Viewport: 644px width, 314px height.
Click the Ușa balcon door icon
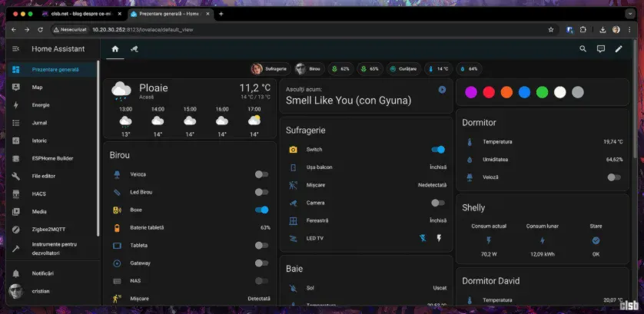point(293,167)
